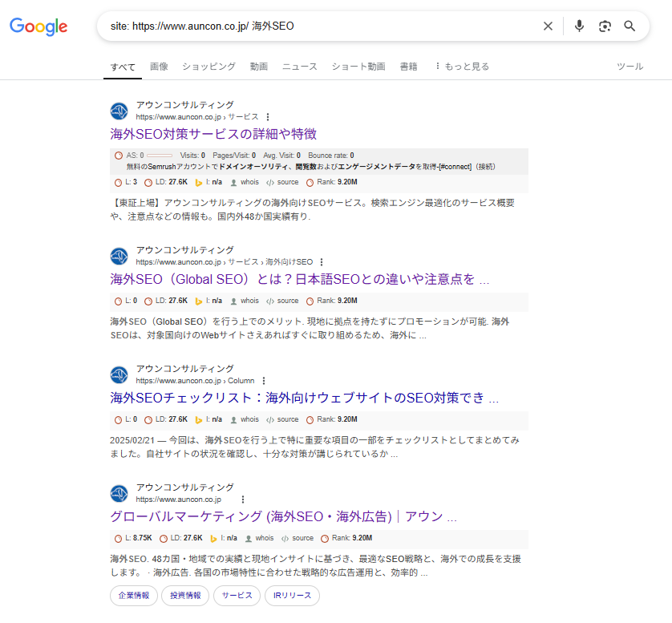Open result 海外SEO対策サービスの詳細や特徴
The image size is (672, 623).
point(213,134)
